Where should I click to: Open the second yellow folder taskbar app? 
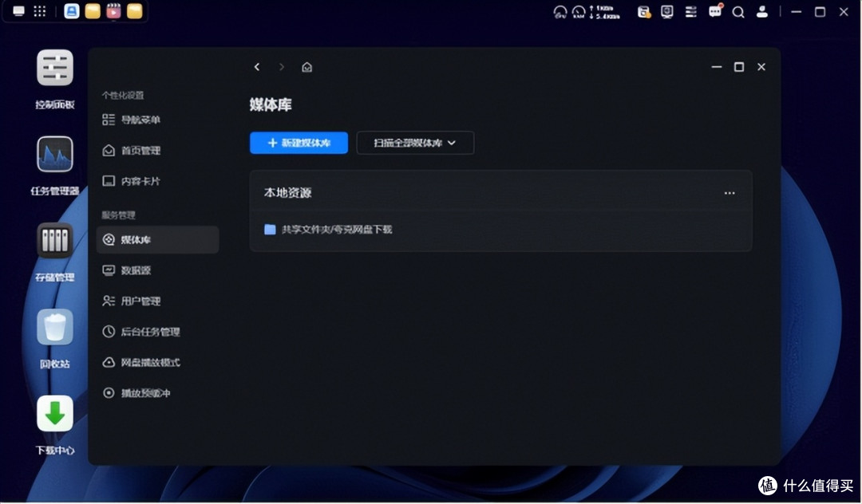[135, 11]
